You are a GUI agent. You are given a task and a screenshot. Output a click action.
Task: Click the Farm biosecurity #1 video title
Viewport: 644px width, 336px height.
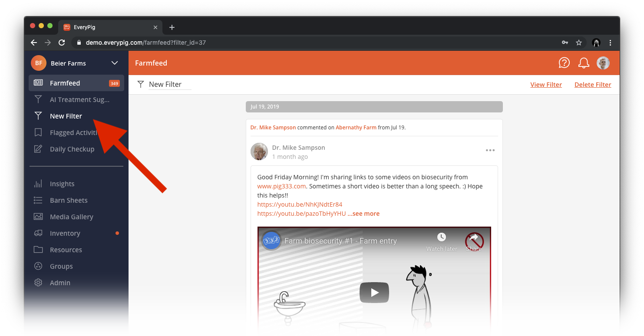click(x=340, y=241)
